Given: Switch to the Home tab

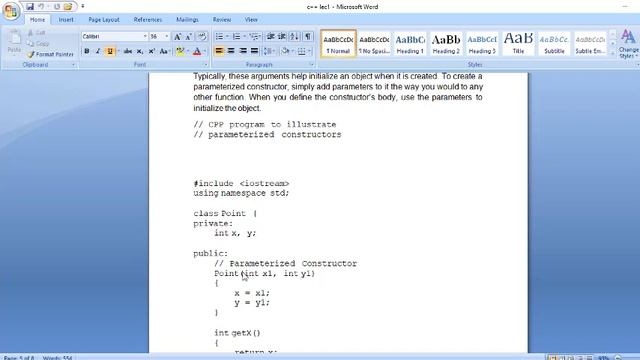Looking at the screenshot, I should tap(37, 20).
